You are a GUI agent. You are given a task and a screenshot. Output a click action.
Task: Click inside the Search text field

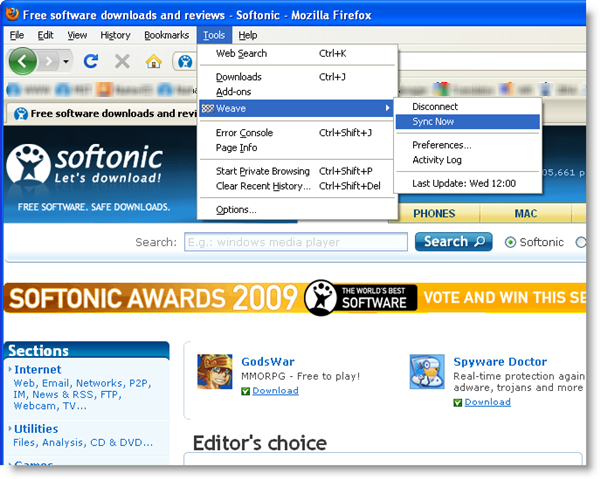(x=295, y=242)
